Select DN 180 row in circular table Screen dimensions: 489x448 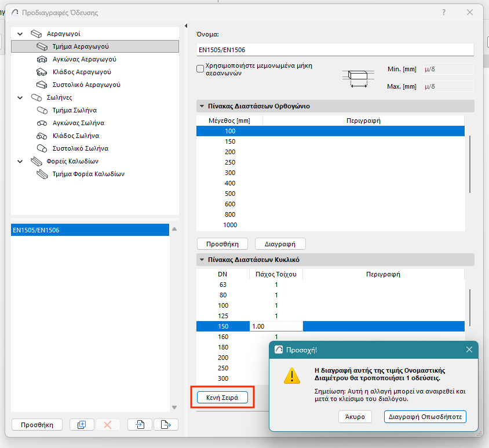coord(232,347)
